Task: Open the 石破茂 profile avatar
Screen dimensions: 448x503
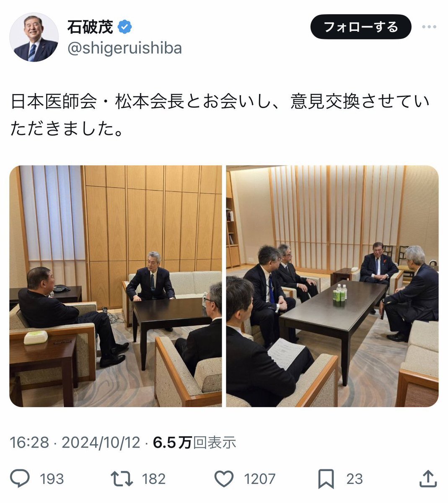Action: pos(34,37)
